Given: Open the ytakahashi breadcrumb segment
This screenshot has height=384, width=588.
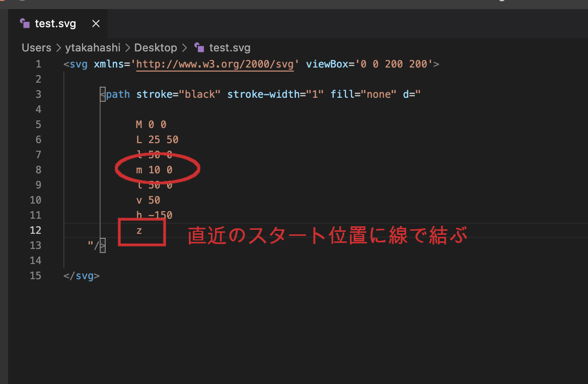Looking at the screenshot, I should [93, 48].
